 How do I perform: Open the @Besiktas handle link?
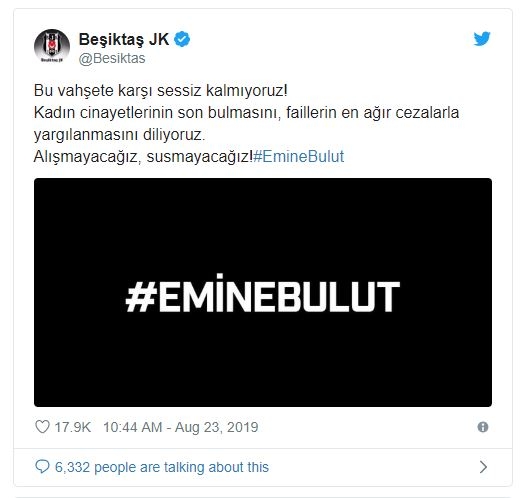112,59
